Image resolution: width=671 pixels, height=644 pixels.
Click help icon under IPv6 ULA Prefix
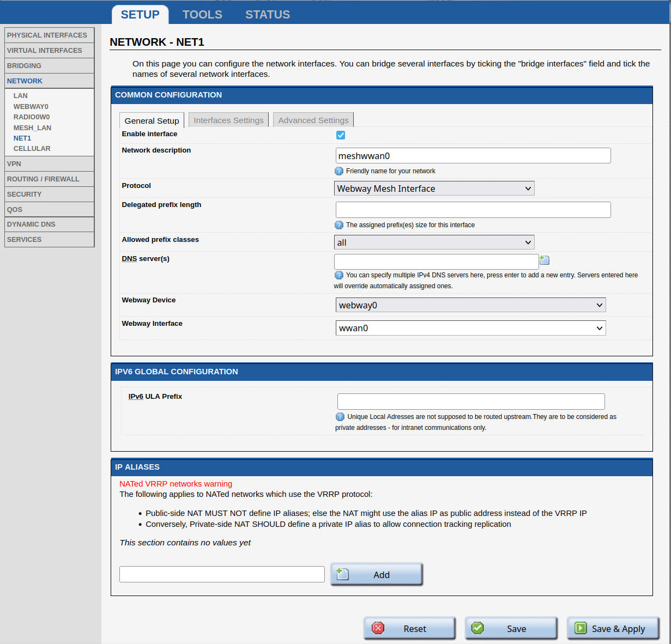point(340,417)
